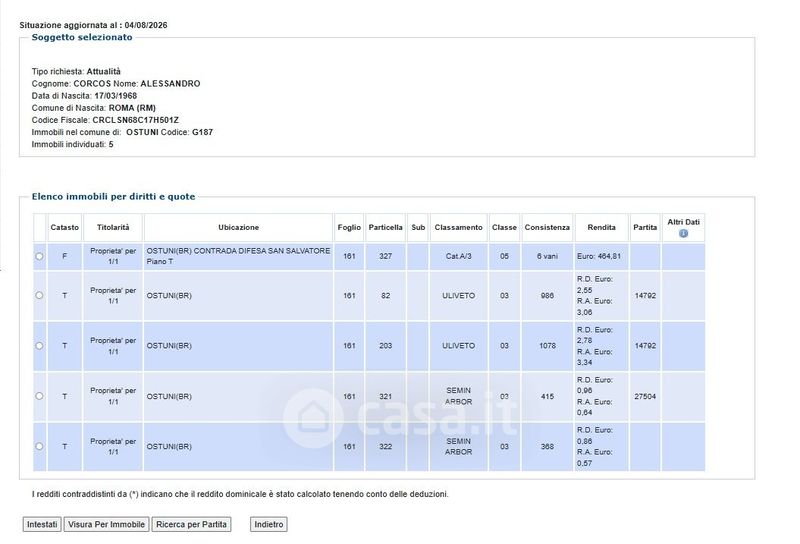Image resolution: width=800 pixels, height=544 pixels.
Task: Select radio button for particella 203 row
Action: click(x=39, y=345)
